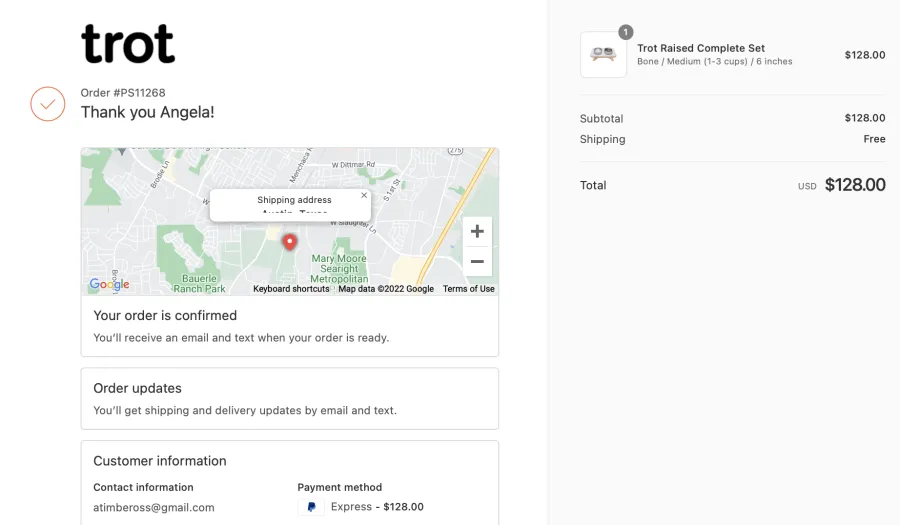Click the trot store logo
This screenshot has height=525, width=900.
tap(128, 44)
